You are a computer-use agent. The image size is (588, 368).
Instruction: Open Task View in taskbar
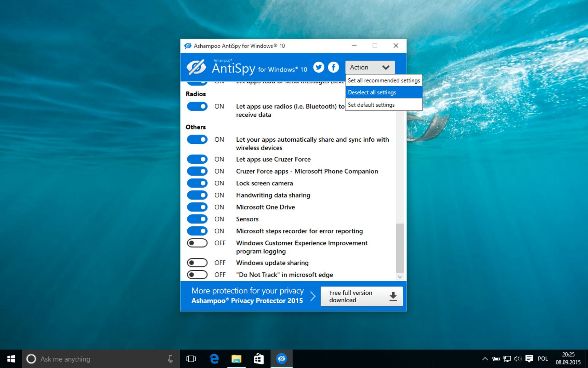191,359
